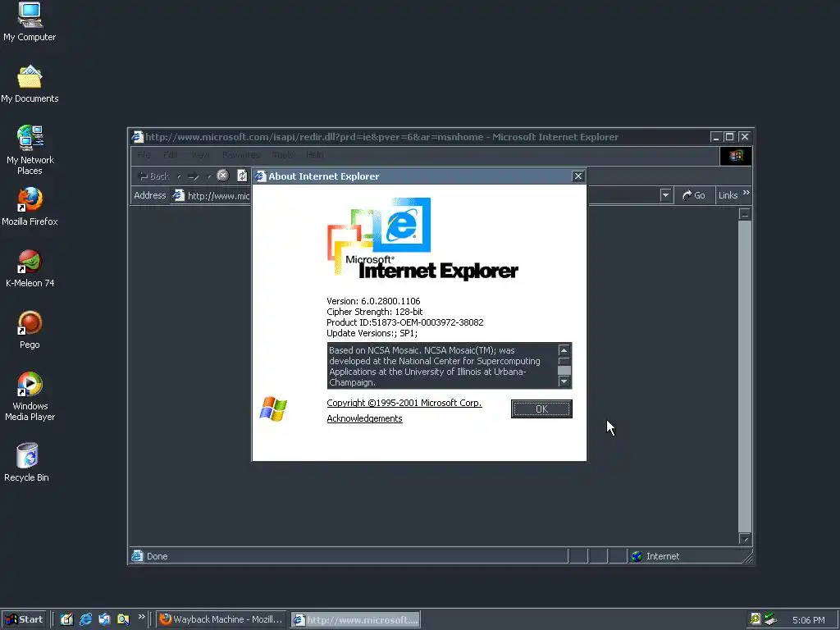840x630 pixels.
Task: Click the first system tray icon
Action: pos(755,619)
